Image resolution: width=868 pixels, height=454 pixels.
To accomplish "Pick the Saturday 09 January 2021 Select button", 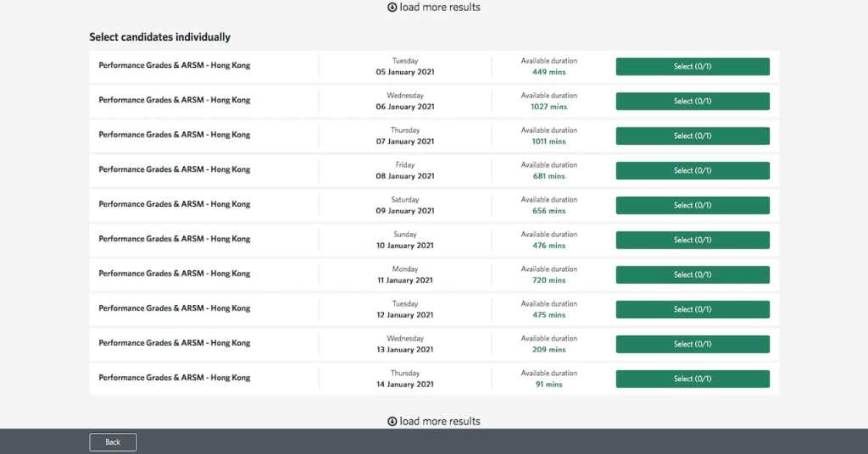I will pos(693,206).
